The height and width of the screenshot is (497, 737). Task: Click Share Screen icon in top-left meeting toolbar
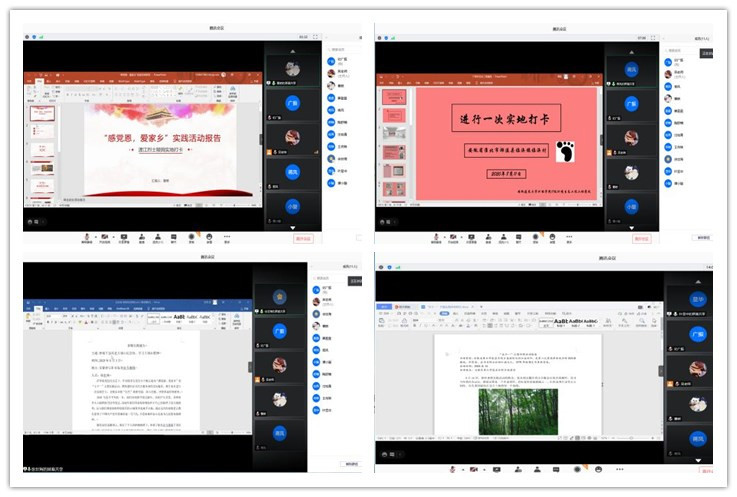coord(124,237)
